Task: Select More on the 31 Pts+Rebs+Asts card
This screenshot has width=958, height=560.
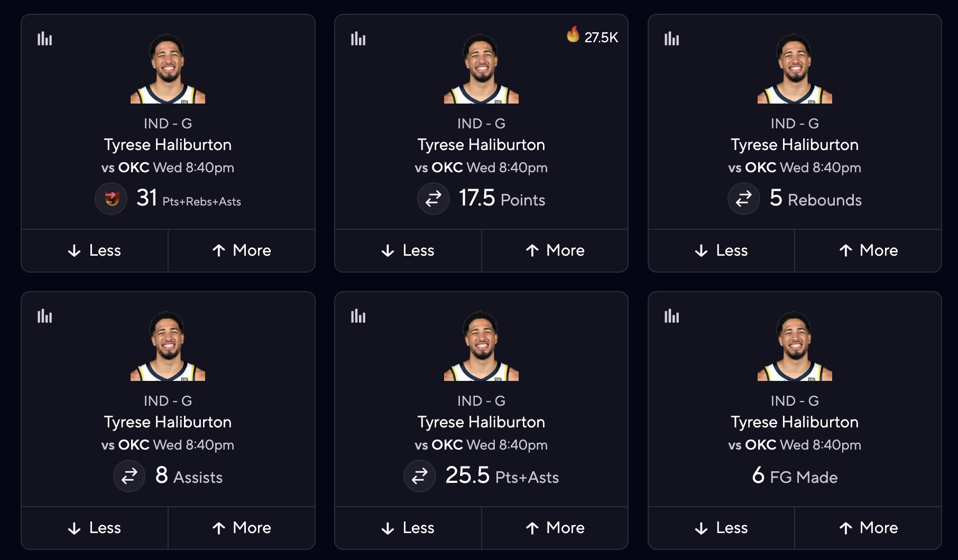Action: click(242, 250)
